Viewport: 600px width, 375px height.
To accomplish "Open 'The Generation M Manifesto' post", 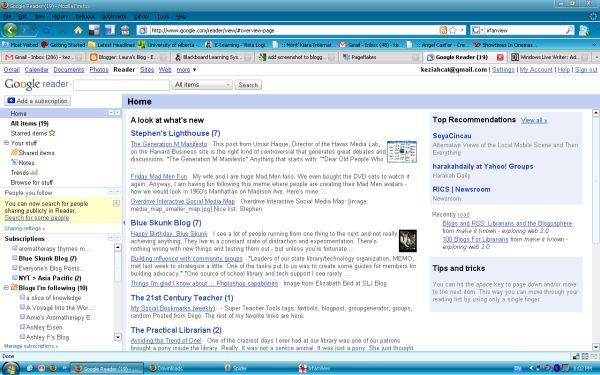I will pos(169,144).
